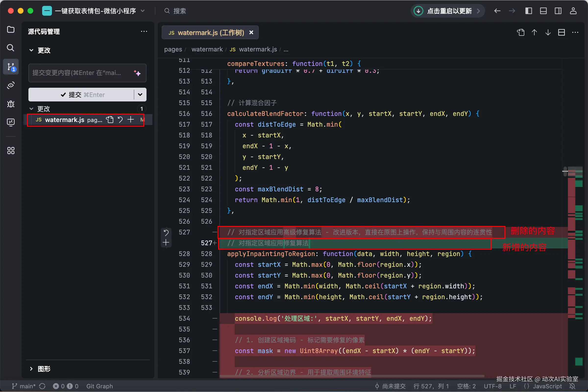Toggle bottom panel layout icon
This screenshot has height=392, width=588.
[543, 11]
